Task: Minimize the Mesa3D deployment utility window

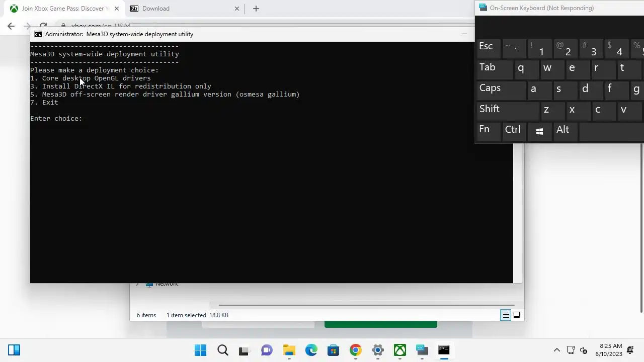Action: coord(464,34)
